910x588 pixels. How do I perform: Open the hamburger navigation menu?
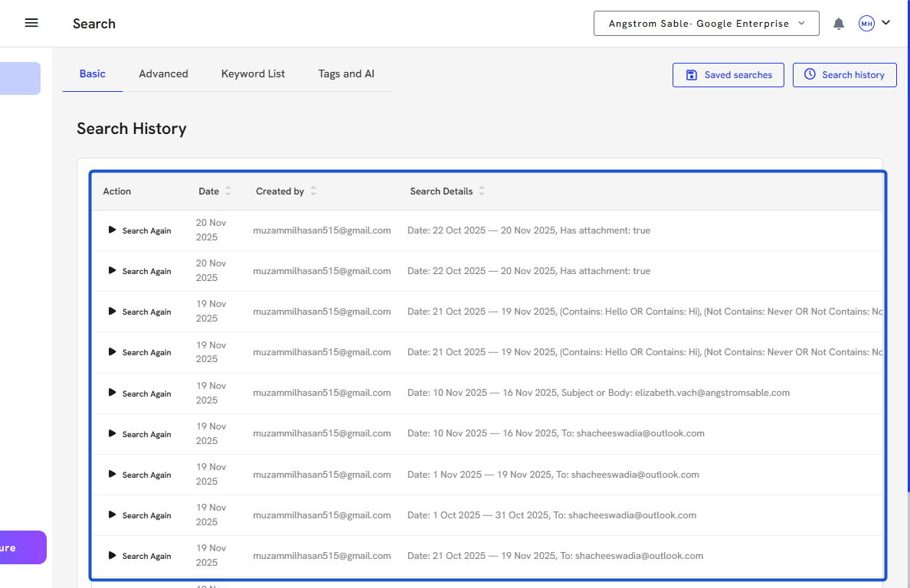(31, 23)
